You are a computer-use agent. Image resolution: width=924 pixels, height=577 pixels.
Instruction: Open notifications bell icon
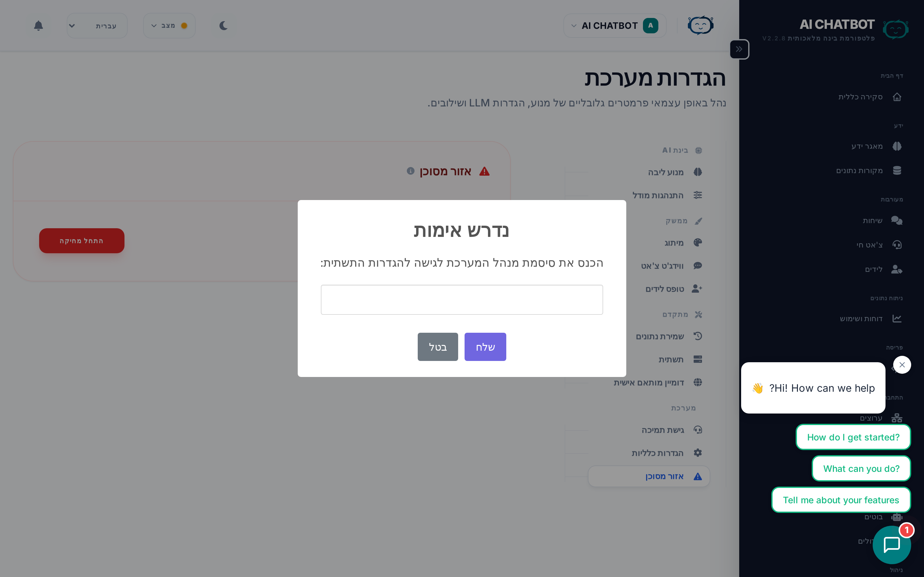click(x=38, y=26)
